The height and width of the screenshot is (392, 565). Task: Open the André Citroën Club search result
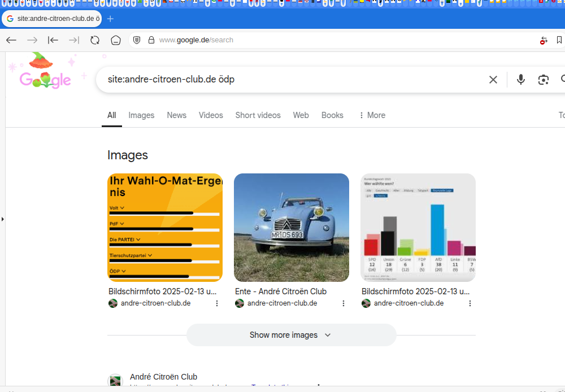pyautogui.click(x=164, y=377)
